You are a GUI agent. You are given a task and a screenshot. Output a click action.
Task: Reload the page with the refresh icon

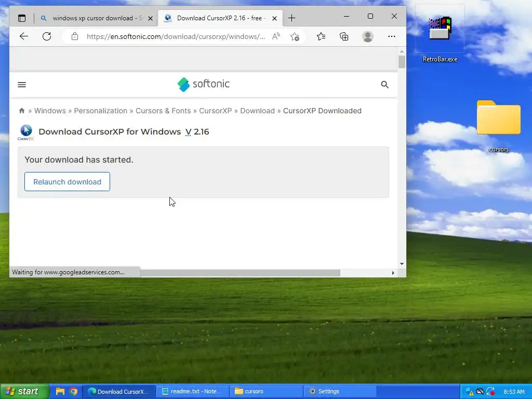pos(47,36)
